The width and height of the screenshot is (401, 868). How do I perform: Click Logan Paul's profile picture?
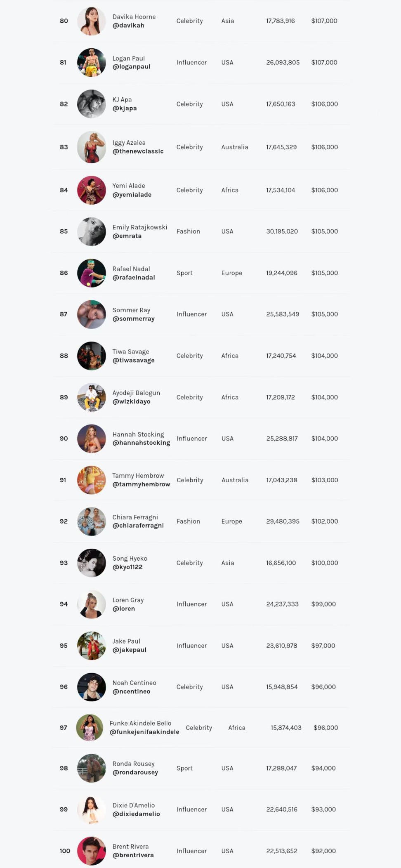92,63
